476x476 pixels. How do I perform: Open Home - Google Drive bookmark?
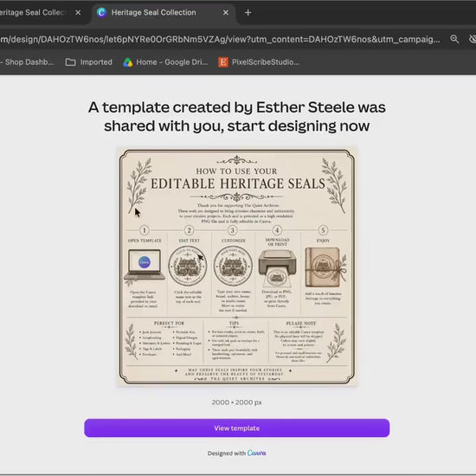click(x=165, y=62)
